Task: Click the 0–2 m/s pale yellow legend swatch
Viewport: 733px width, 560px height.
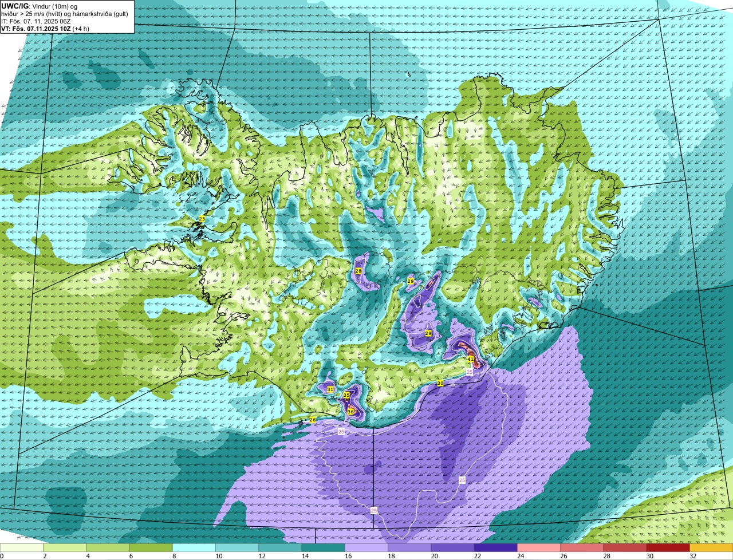Action: click(22, 547)
